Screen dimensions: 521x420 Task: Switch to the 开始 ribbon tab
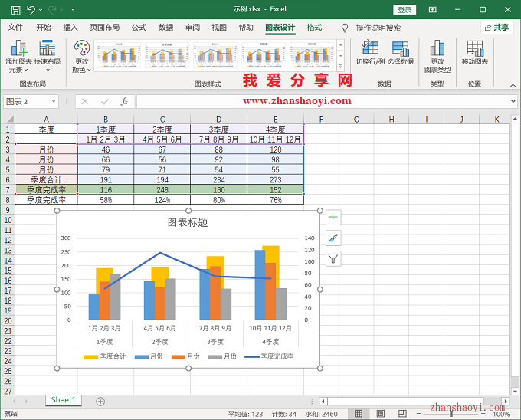pyautogui.click(x=44, y=28)
